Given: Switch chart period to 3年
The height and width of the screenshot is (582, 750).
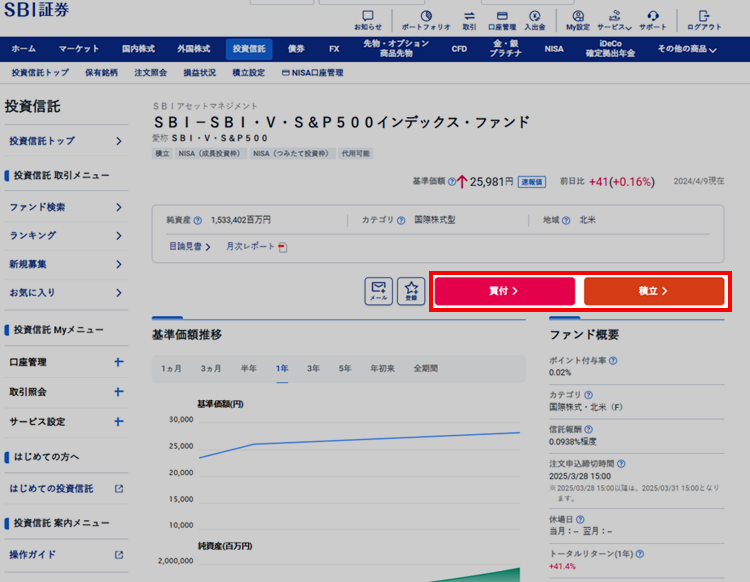Looking at the screenshot, I should click(313, 369).
